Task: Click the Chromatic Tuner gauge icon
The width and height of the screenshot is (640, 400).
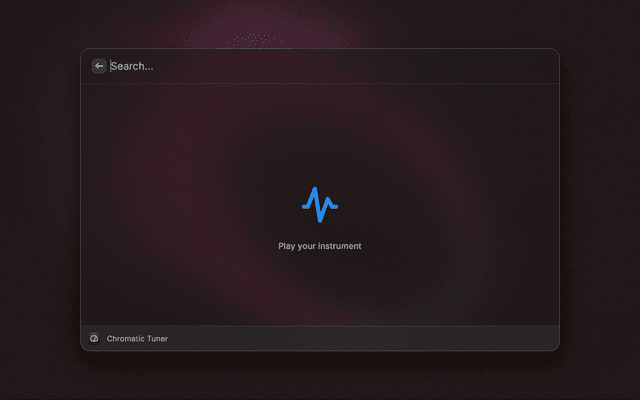Action: pos(94,339)
